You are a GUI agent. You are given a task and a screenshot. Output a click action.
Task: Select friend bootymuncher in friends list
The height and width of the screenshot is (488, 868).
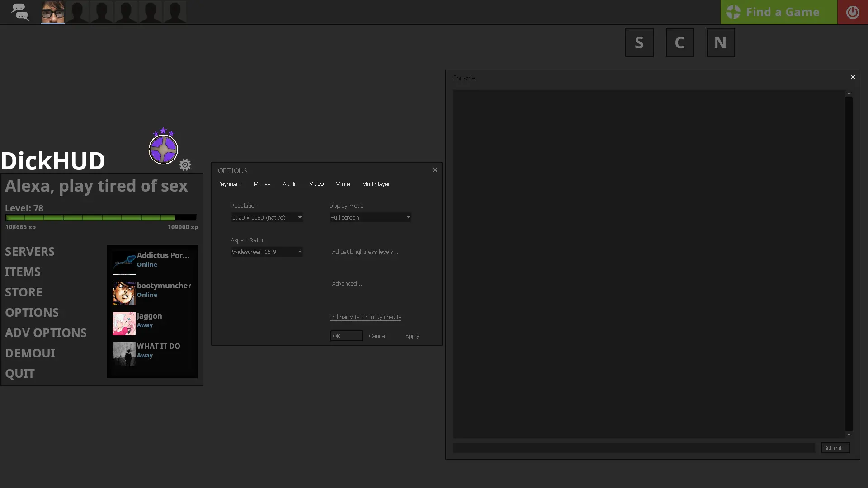pyautogui.click(x=152, y=291)
